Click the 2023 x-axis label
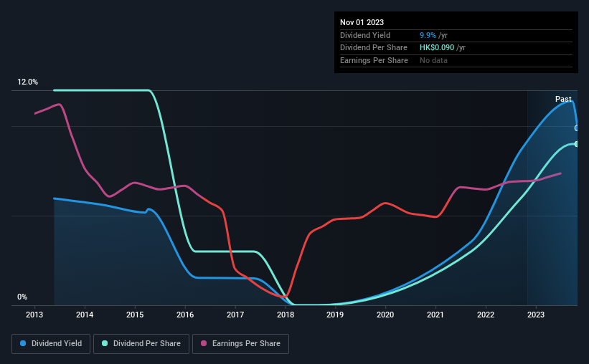Viewport: 589px width, 364px height. 536,315
